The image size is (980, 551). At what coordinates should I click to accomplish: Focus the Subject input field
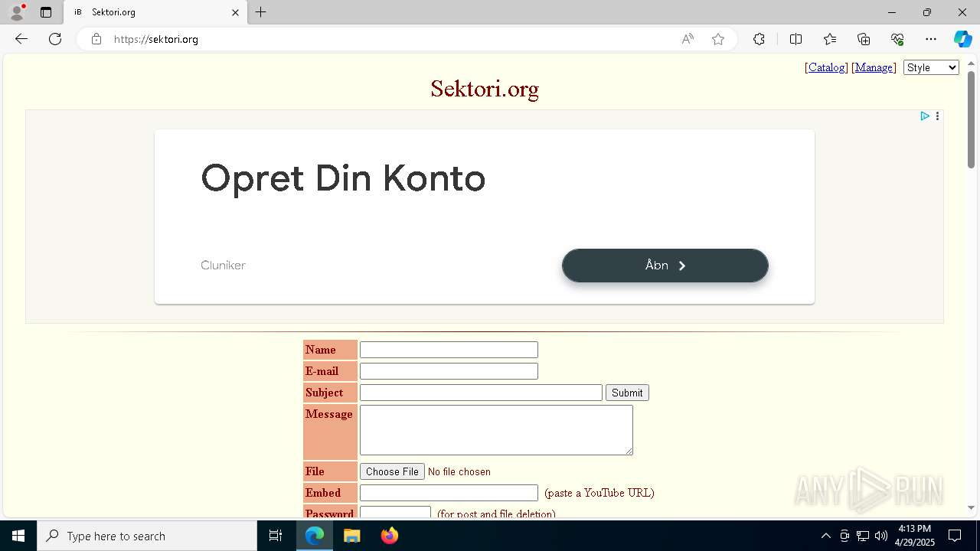tap(481, 393)
